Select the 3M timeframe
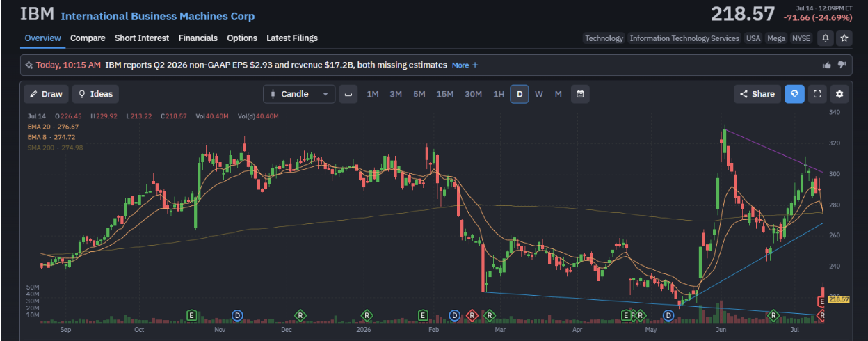This screenshot has width=868, height=341. point(396,95)
